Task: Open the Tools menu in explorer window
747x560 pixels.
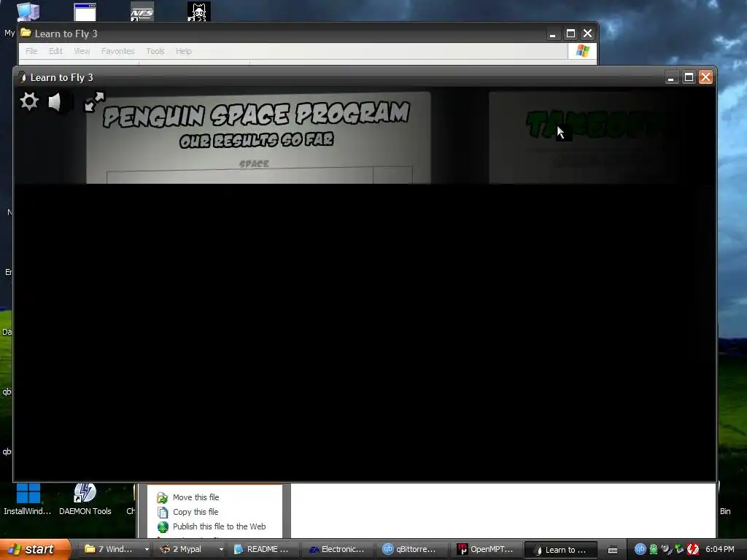Action: coord(155,51)
